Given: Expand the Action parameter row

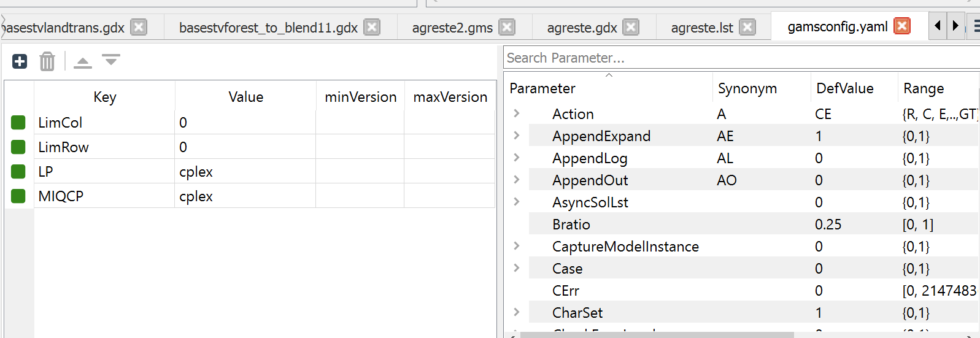Looking at the screenshot, I should coord(517,113).
